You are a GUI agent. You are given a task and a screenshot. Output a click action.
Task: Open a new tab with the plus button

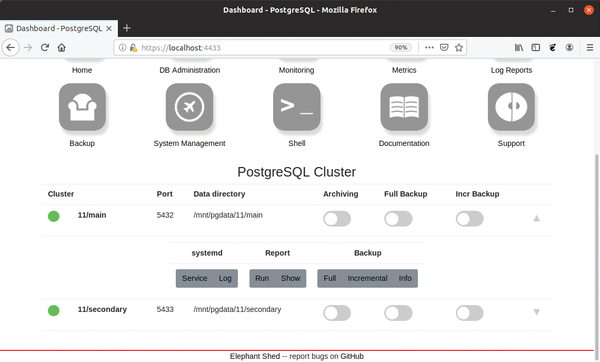[x=127, y=28]
